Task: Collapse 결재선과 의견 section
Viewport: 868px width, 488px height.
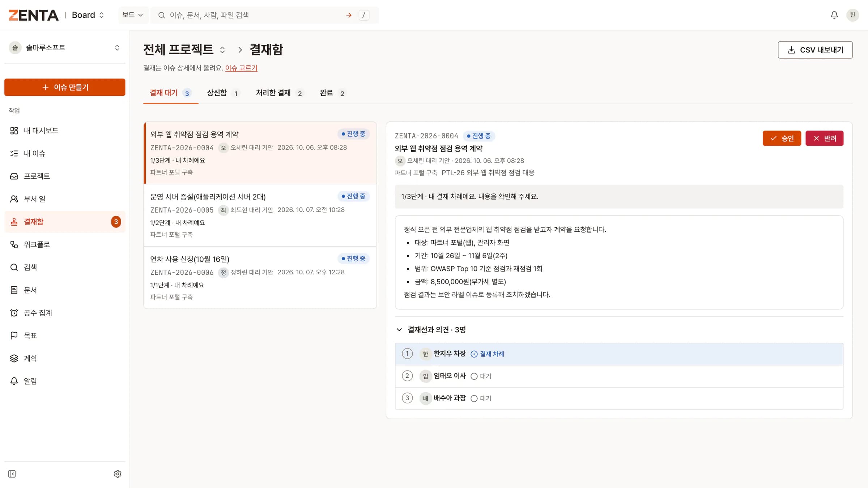Action: click(x=430, y=330)
